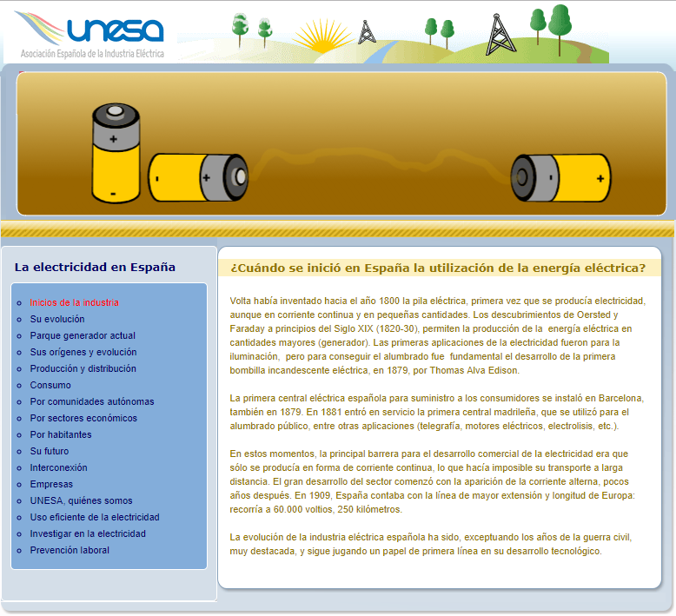Navigate to 'Por sectores económicos'
Image resolution: width=676 pixels, height=616 pixels.
click(85, 418)
